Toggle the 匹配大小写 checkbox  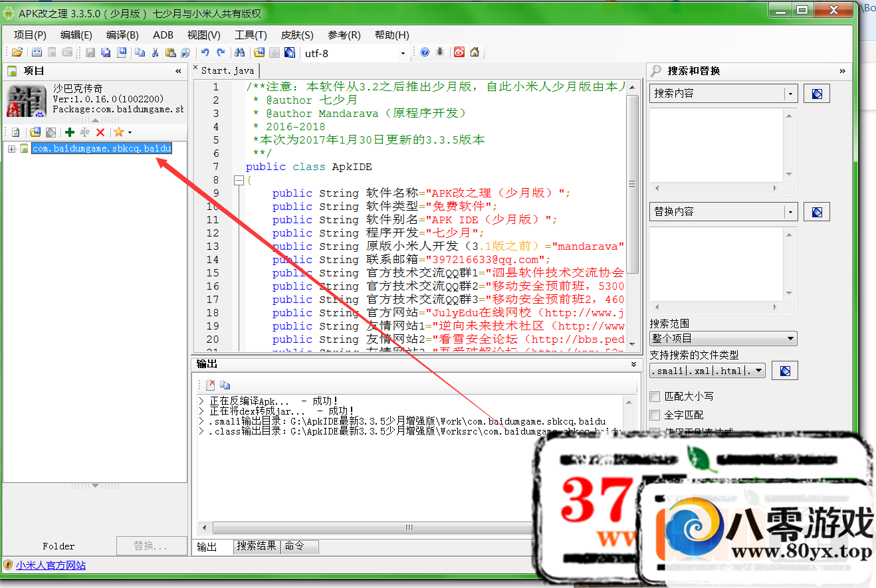(x=655, y=397)
